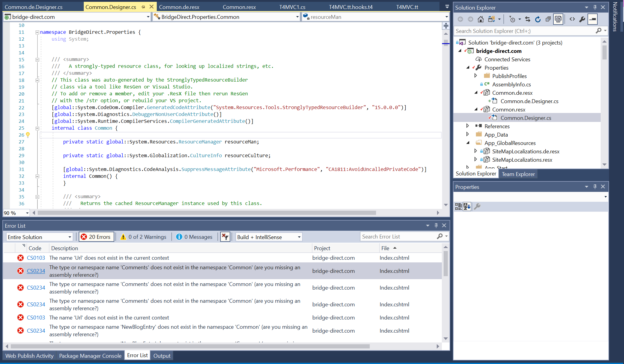
Task: Open Properties via the wrench toolbar icon
Action: [x=582, y=19]
